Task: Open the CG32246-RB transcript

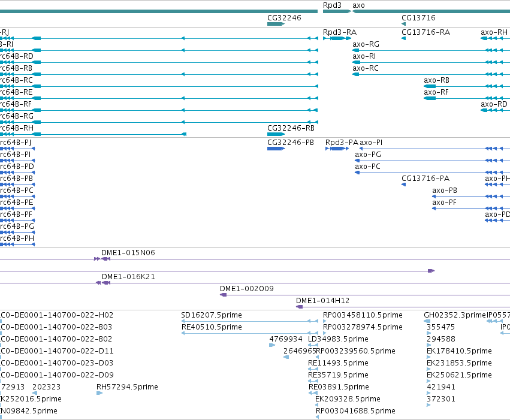Action: [x=291, y=128]
